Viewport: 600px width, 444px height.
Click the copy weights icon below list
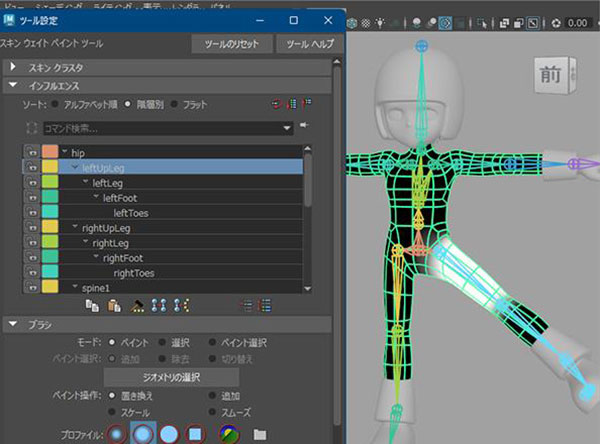pos(92,305)
